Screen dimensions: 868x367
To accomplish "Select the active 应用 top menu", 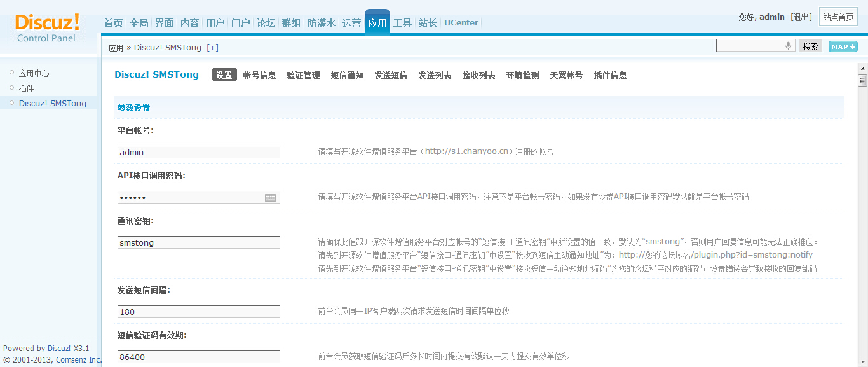I will (377, 23).
